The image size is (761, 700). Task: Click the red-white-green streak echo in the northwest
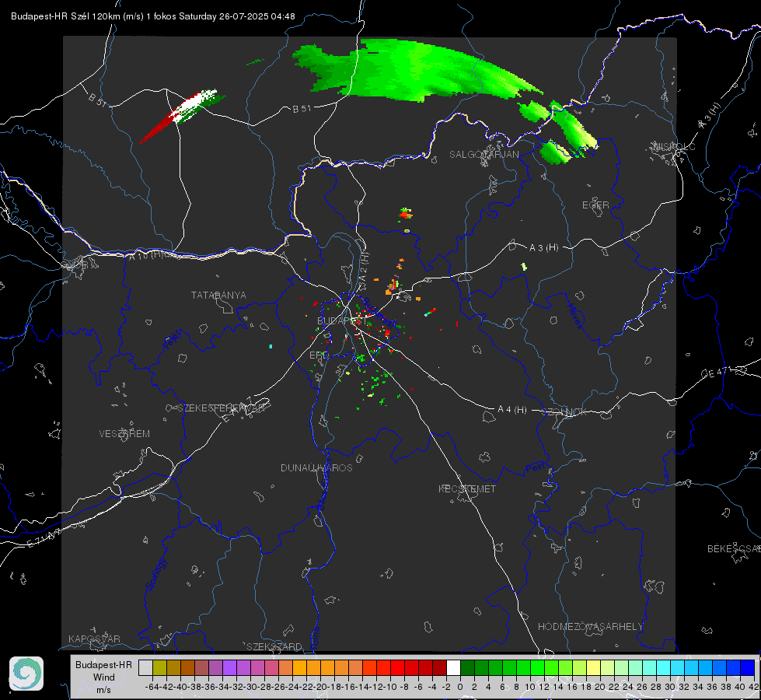click(x=182, y=116)
